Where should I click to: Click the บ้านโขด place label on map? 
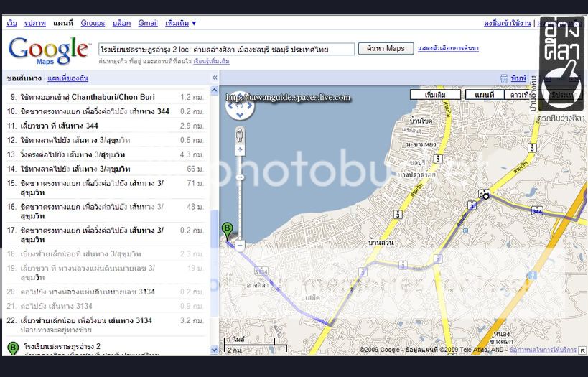(x=421, y=121)
